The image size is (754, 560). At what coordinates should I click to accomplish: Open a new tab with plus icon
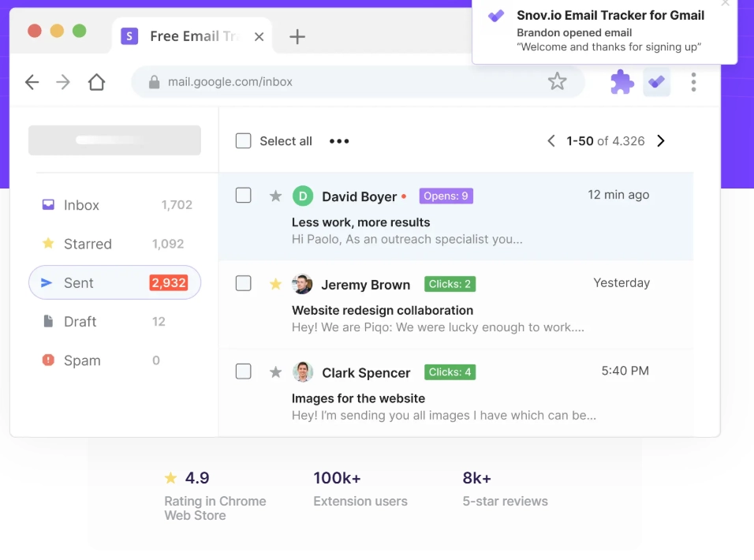point(297,36)
